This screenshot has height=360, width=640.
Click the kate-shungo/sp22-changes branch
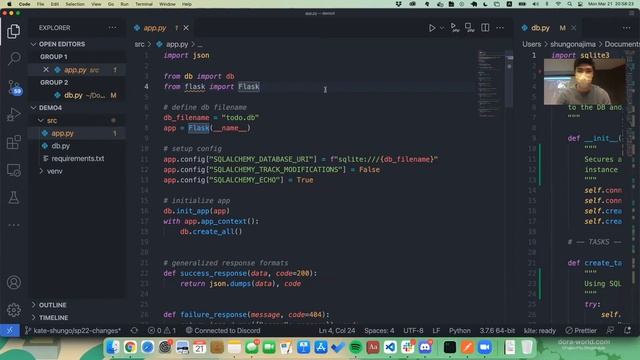point(73,330)
